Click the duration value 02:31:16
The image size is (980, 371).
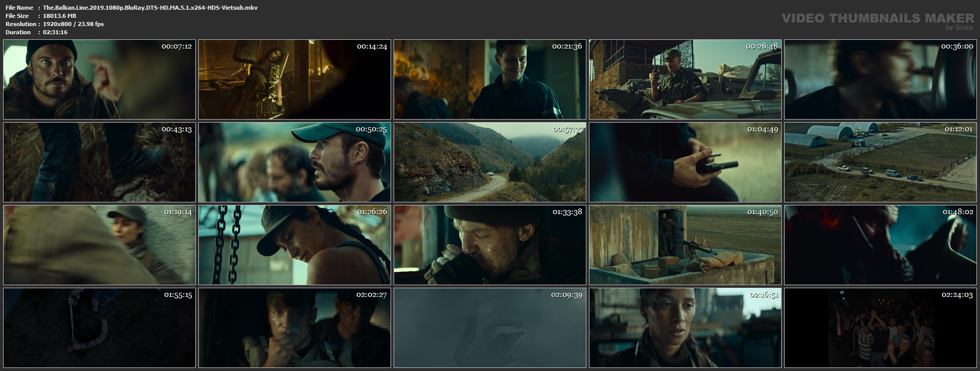coord(55,32)
